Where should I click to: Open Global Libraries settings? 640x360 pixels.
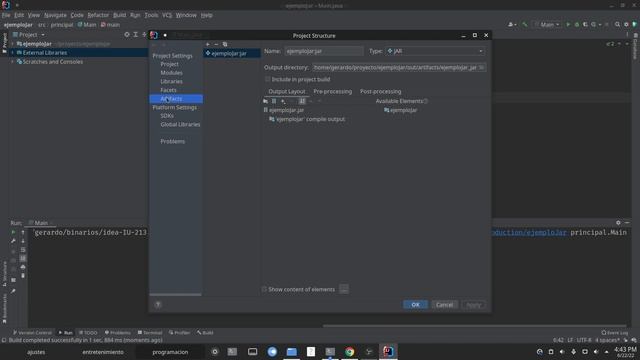tap(180, 124)
